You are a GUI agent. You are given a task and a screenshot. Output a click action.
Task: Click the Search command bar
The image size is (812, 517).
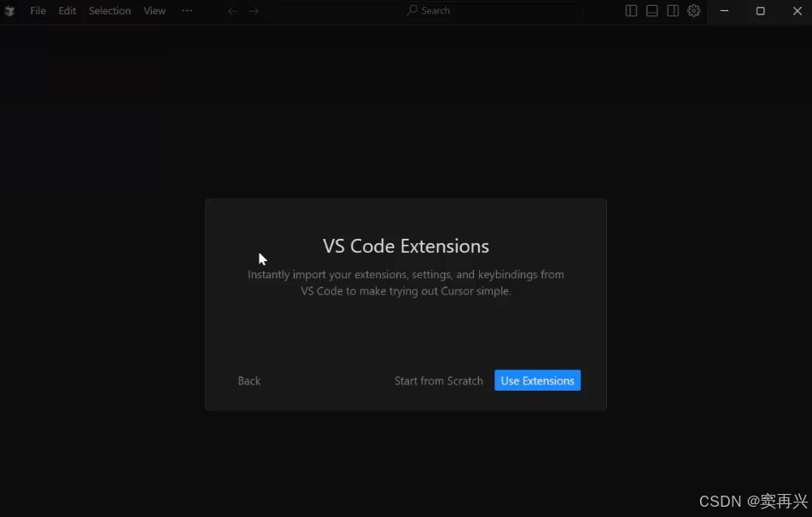point(428,10)
